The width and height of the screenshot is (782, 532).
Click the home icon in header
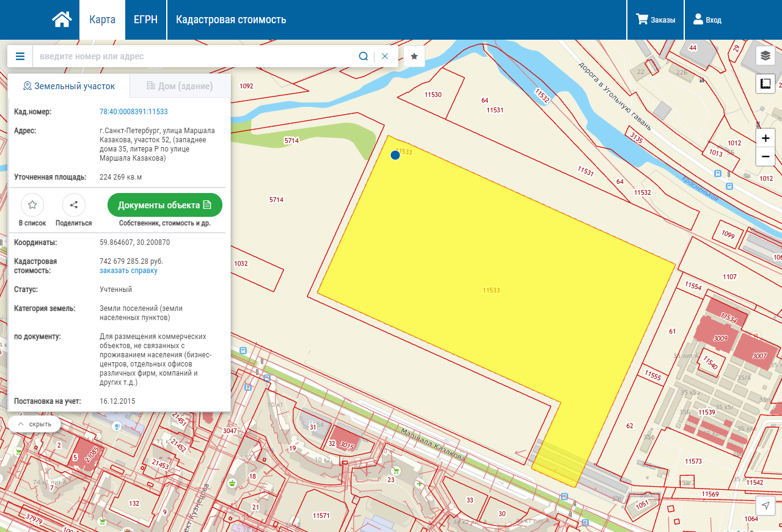62,20
